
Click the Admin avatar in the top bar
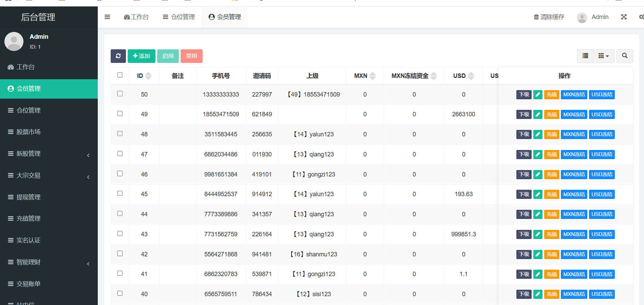click(582, 17)
